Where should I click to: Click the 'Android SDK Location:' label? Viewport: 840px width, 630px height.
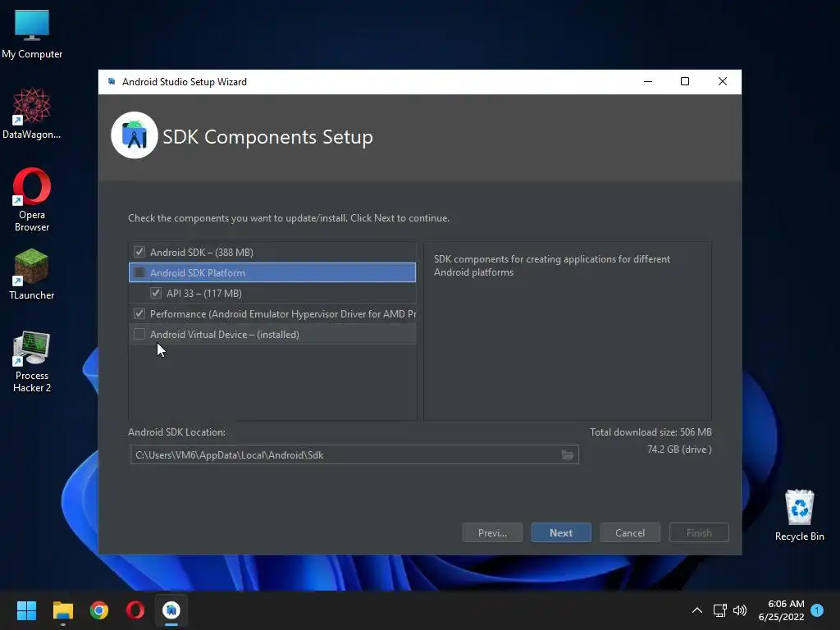[x=177, y=431]
